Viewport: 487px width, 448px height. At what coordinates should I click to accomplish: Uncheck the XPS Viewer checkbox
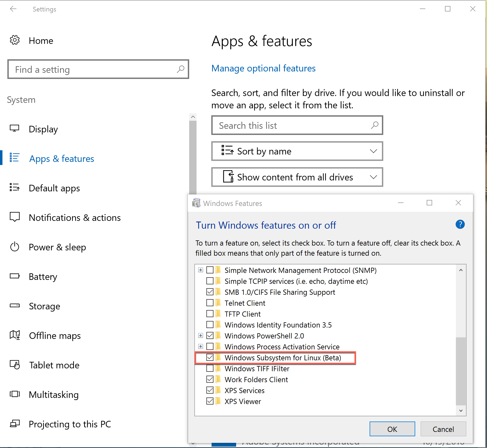[x=210, y=401]
